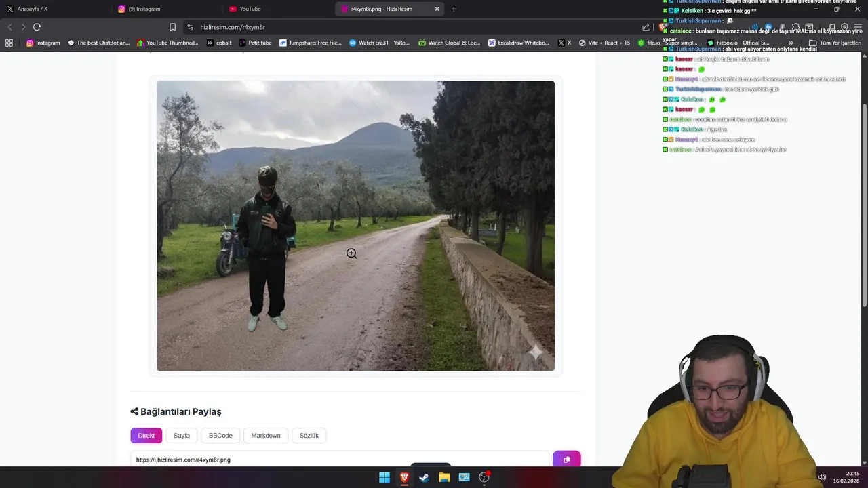
Task: Open File Explorer from taskbar
Action: [444, 477]
